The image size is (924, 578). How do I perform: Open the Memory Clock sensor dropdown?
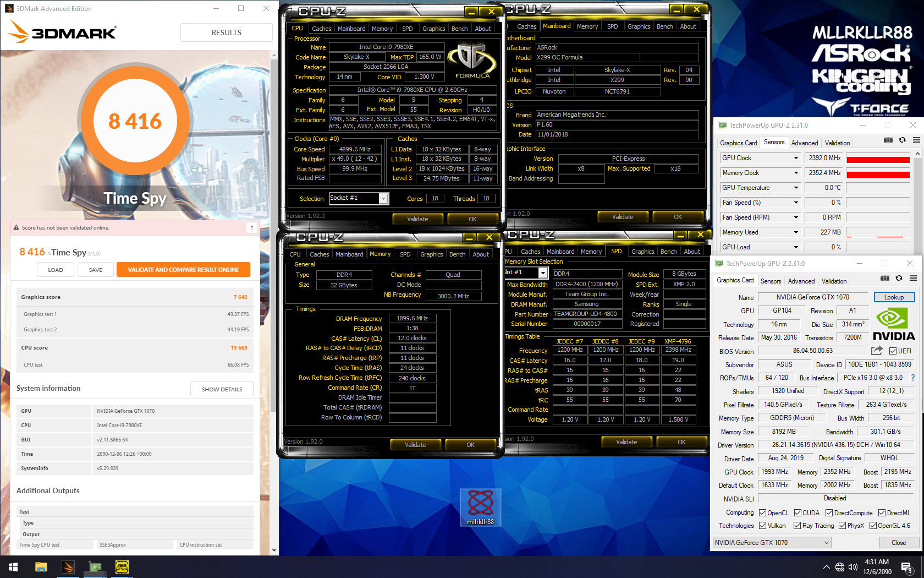pyautogui.click(x=795, y=173)
